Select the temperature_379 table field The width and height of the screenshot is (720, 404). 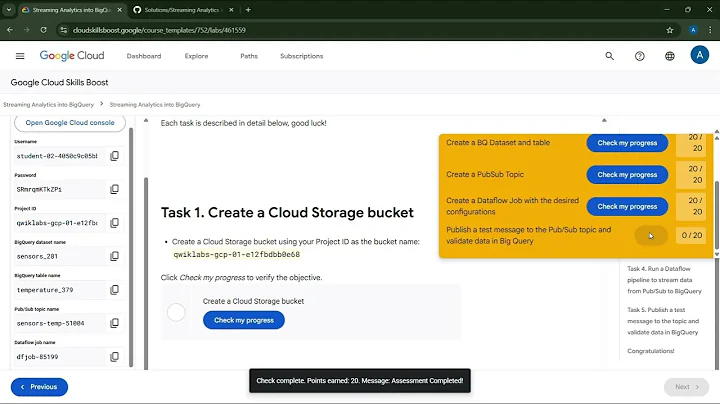pos(59,290)
